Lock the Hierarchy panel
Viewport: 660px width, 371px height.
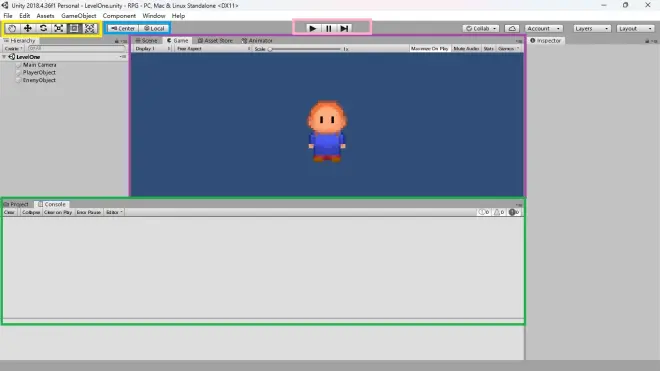pos(117,41)
